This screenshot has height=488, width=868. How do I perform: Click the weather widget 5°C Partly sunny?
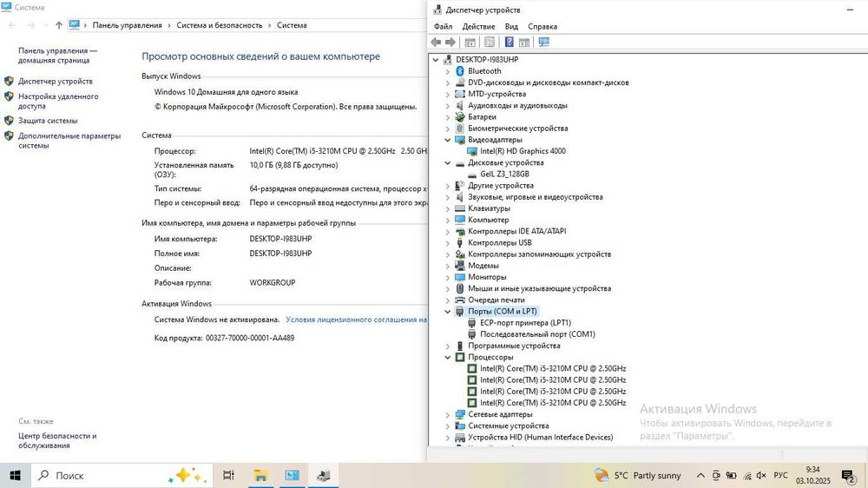point(637,475)
